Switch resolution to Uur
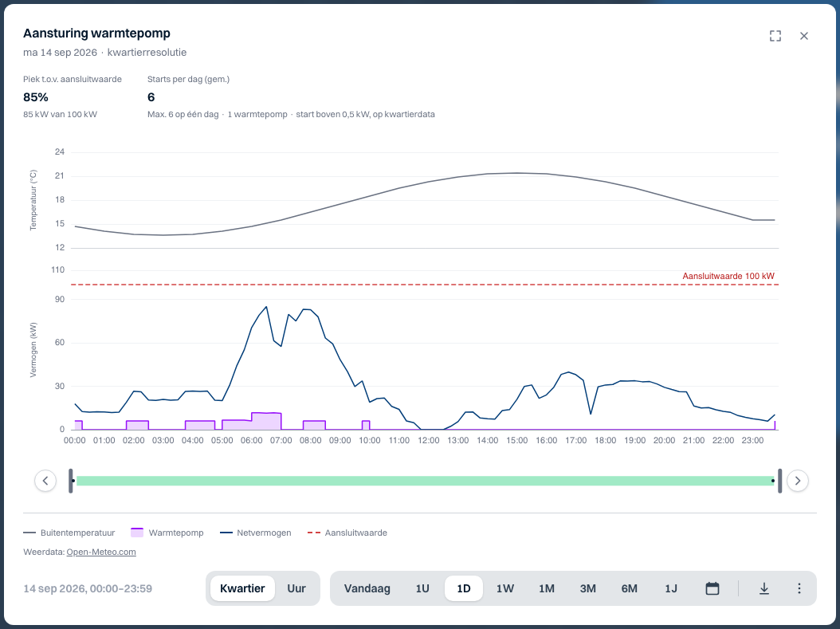The width and height of the screenshot is (840, 629). (x=296, y=588)
